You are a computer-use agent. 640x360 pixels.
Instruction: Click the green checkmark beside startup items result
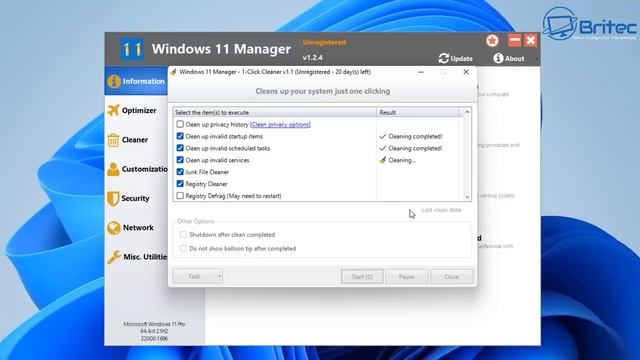coord(382,136)
